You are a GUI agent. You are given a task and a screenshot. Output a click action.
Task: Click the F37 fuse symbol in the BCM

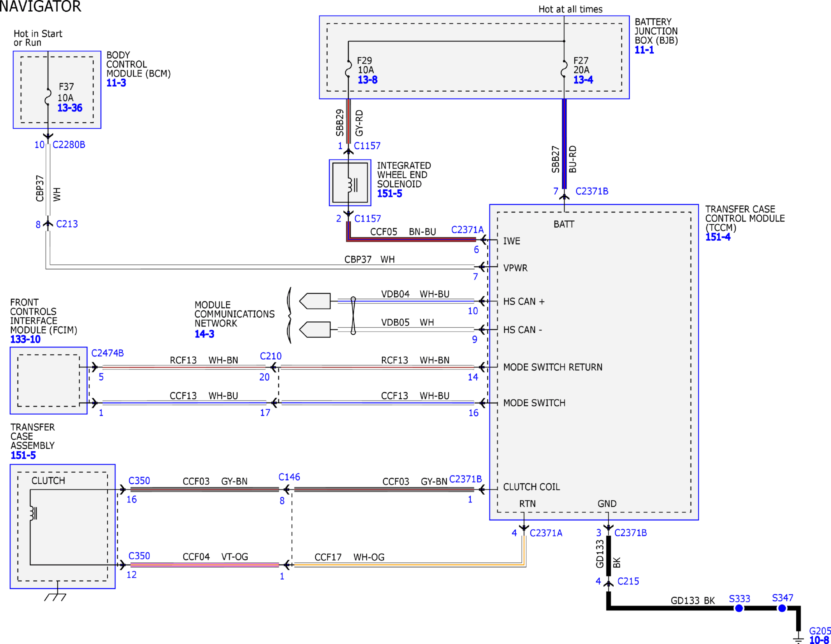click(48, 97)
